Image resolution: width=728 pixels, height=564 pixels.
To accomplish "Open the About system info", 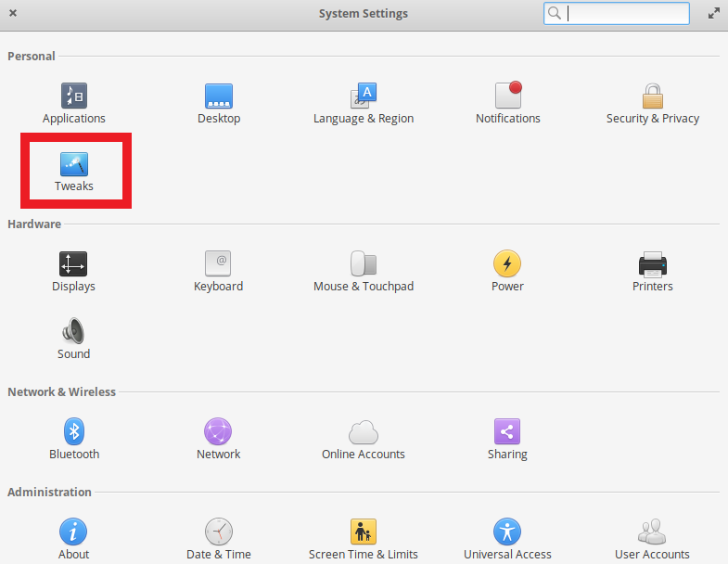I will [x=73, y=539].
